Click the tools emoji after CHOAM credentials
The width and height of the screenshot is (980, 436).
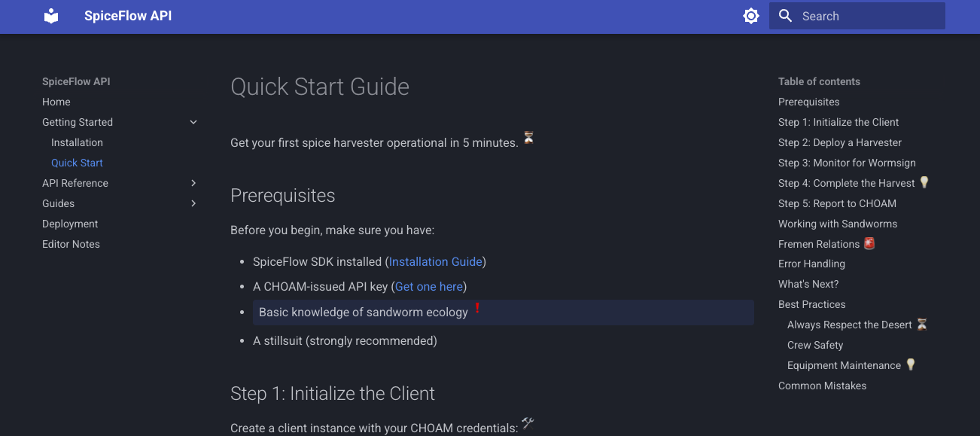click(528, 423)
